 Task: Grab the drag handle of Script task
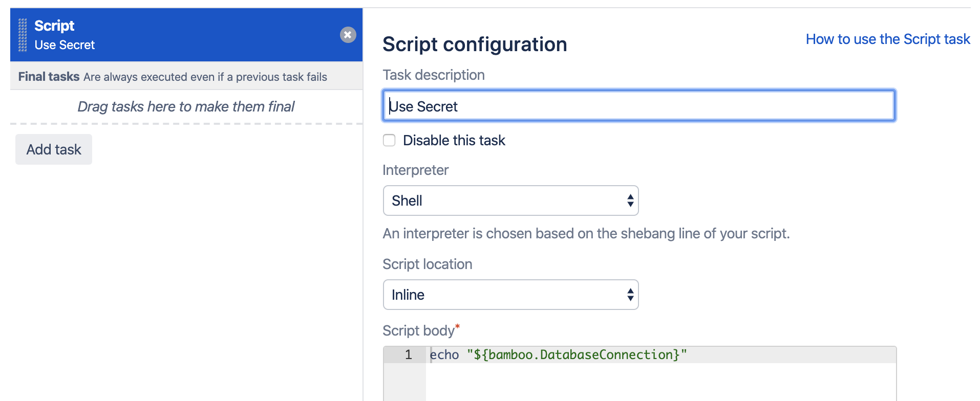[x=23, y=35]
